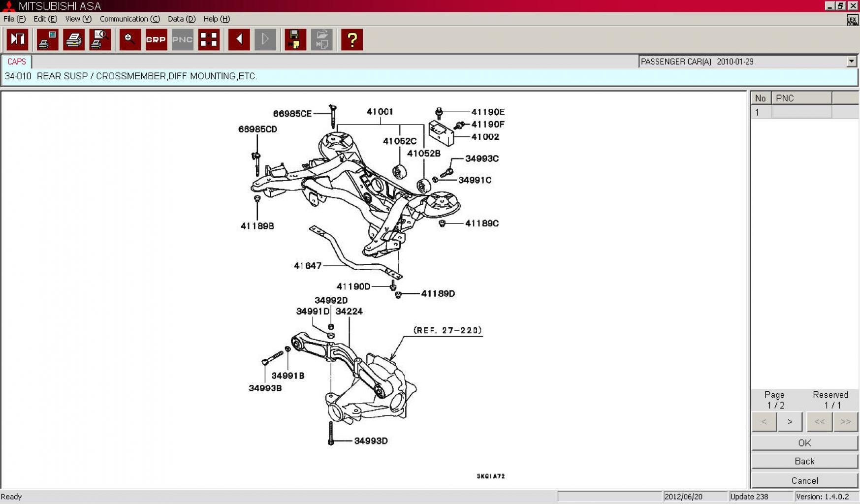Open the File menu

[x=14, y=19]
